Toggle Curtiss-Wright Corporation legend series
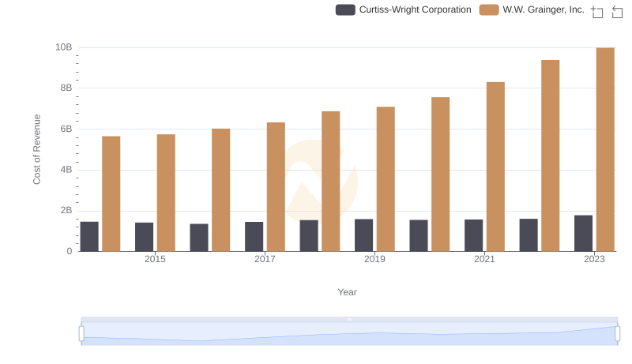This screenshot has width=632, height=364. pyautogui.click(x=404, y=9)
